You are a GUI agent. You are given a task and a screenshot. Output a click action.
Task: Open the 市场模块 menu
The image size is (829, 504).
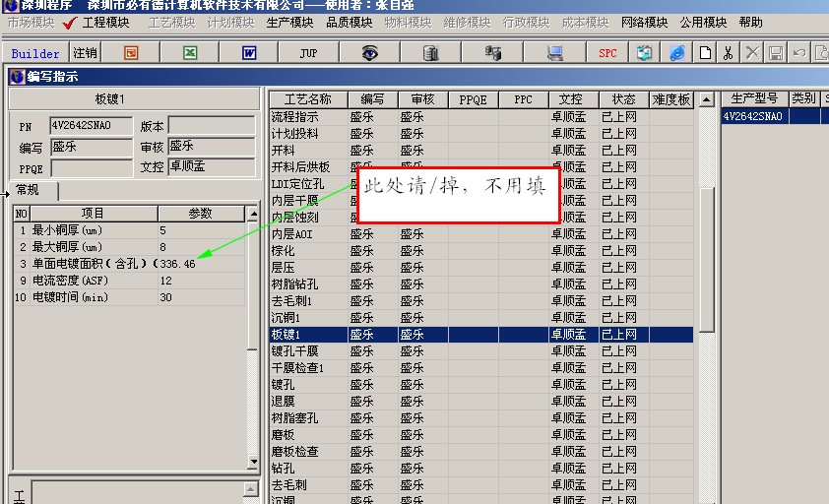point(31,23)
